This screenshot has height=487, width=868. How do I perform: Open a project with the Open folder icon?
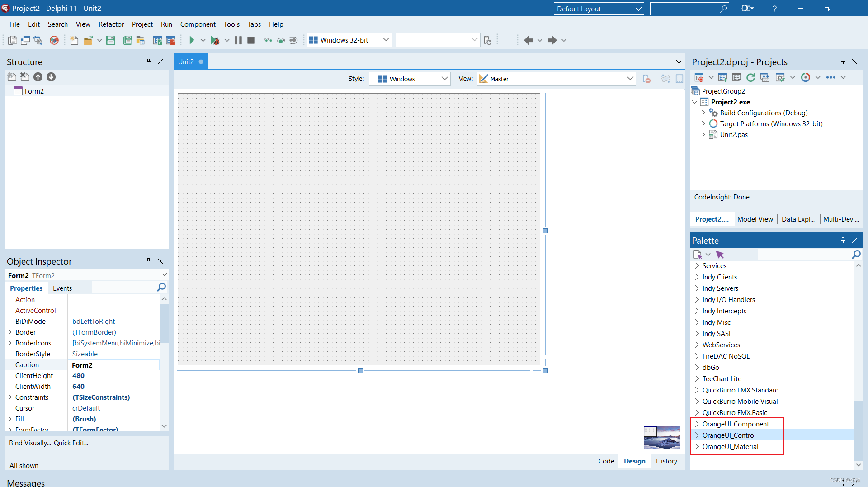tap(89, 40)
